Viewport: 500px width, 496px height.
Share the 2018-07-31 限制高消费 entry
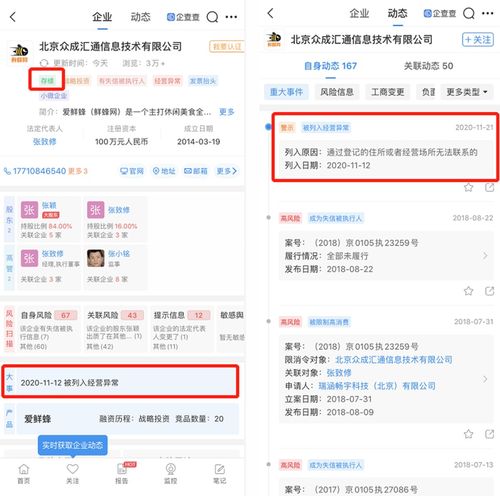coord(489,434)
